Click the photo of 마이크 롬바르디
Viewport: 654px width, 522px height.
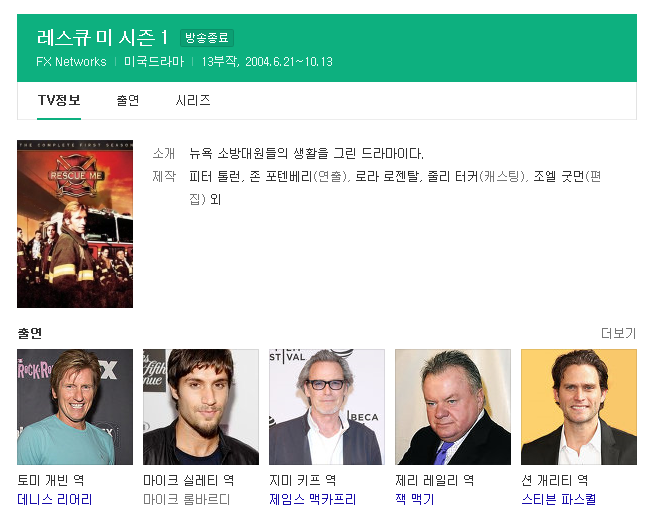pos(201,407)
